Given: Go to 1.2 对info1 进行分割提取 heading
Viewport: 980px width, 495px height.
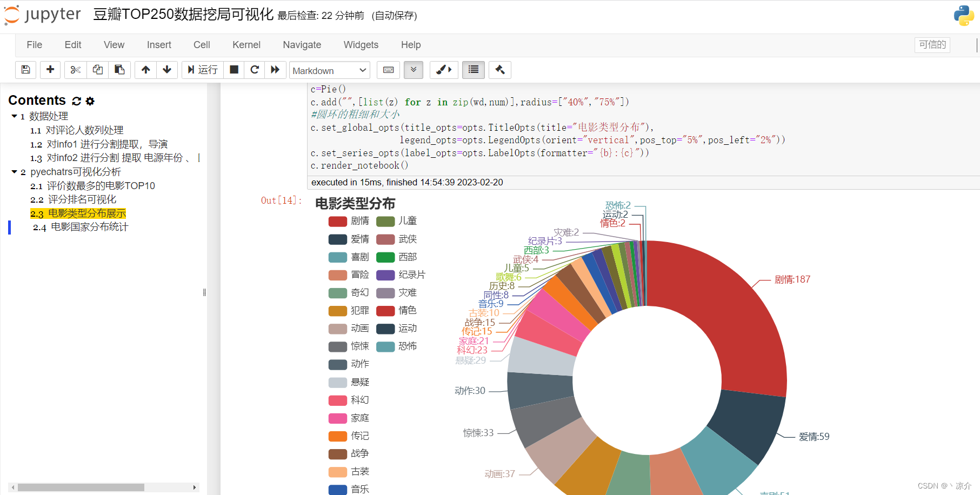Looking at the screenshot, I should pos(99,144).
